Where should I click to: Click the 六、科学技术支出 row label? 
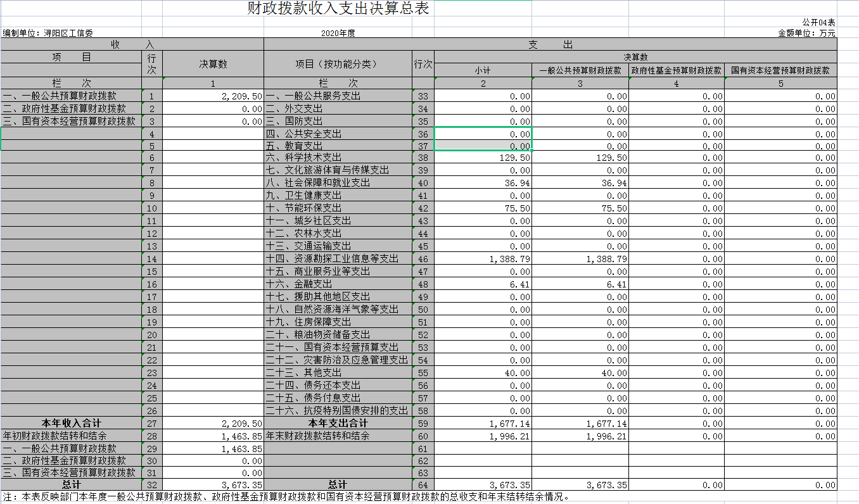[303, 158]
